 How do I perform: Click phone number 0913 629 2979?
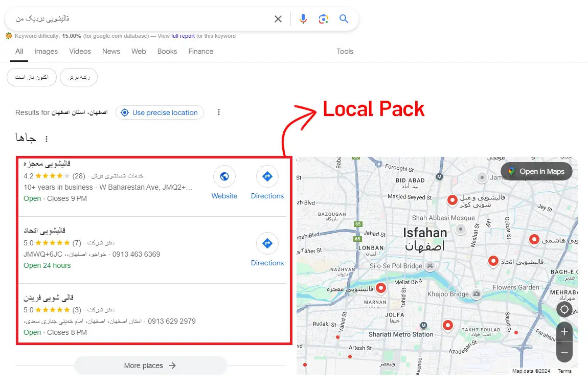pyautogui.click(x=172, y=321)
